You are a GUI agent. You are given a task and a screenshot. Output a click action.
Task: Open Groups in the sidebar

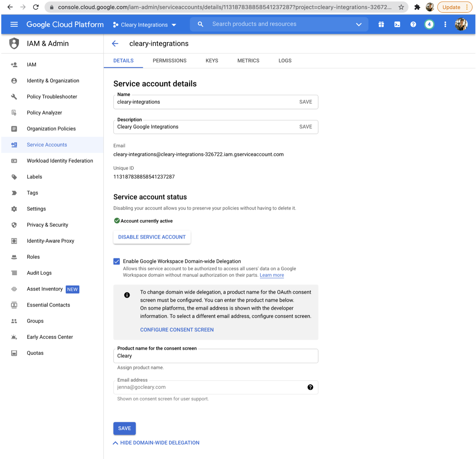52,321
